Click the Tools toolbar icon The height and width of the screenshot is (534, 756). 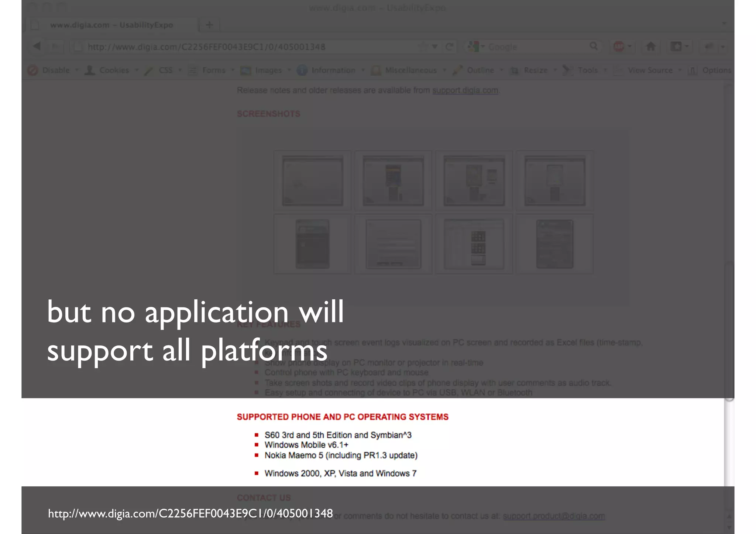(567, 70)
